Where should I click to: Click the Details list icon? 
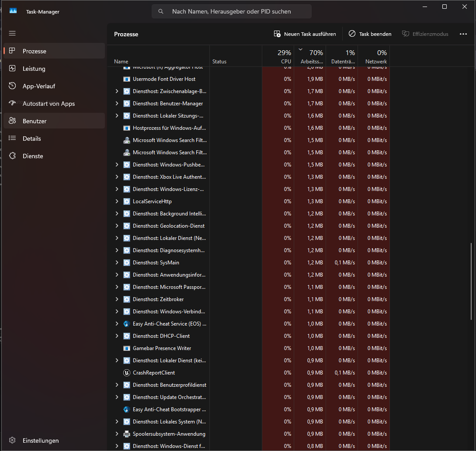[12, 139]
